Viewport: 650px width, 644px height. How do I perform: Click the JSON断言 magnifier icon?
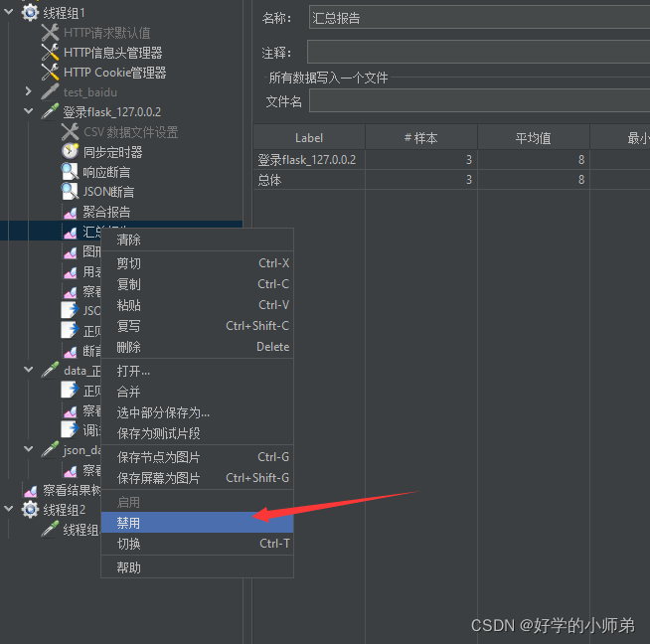pos(70,192)
